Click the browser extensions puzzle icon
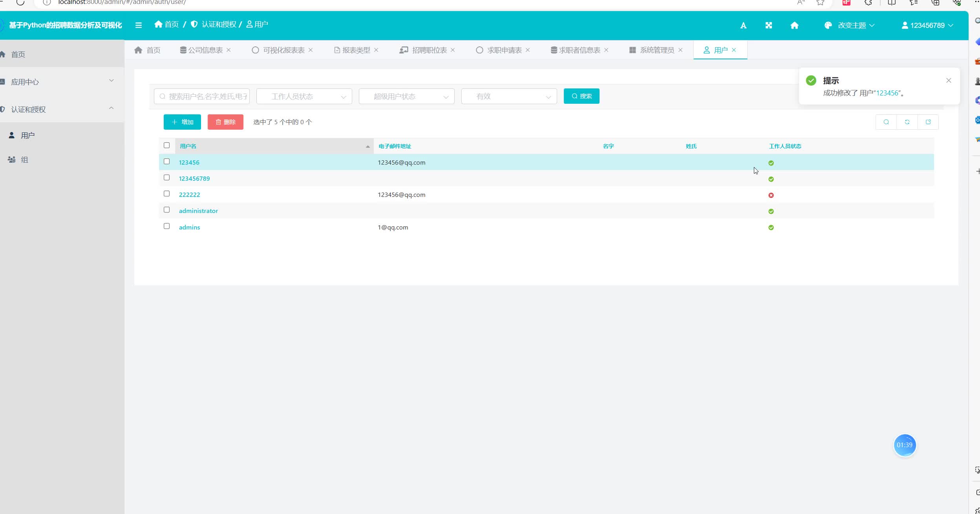This screenshot has width=980, height=514. (868, 2)
